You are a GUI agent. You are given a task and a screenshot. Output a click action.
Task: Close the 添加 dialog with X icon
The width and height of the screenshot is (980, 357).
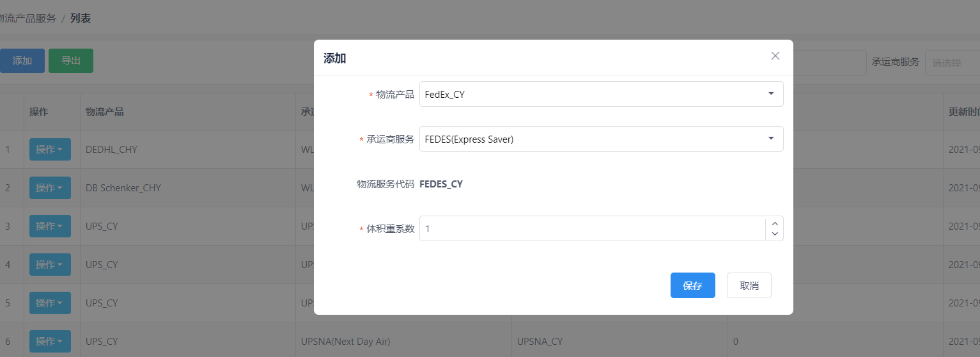click(x=775, y=56)
